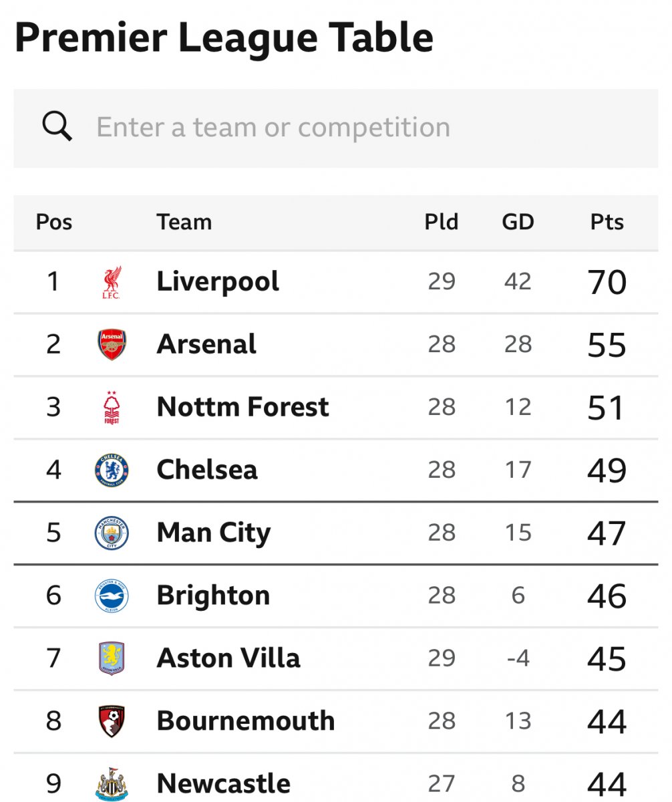Screen dimensions: 672x802
Task: Open the Liverpool team link
Action: [218, 282]
